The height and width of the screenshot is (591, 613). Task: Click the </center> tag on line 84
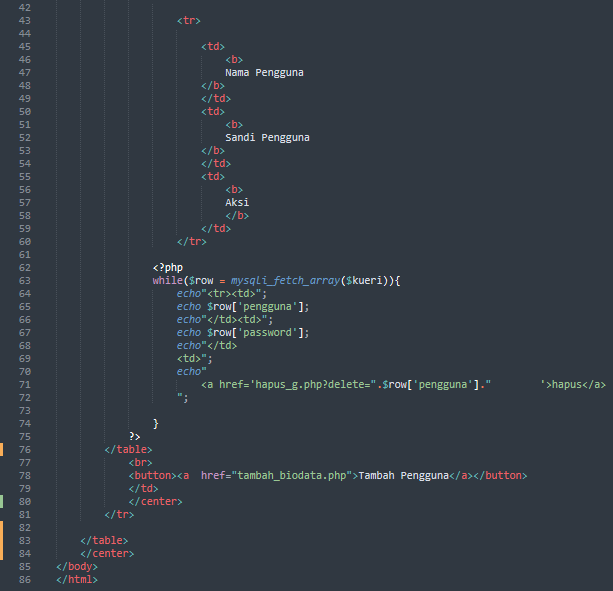[107, 553]
